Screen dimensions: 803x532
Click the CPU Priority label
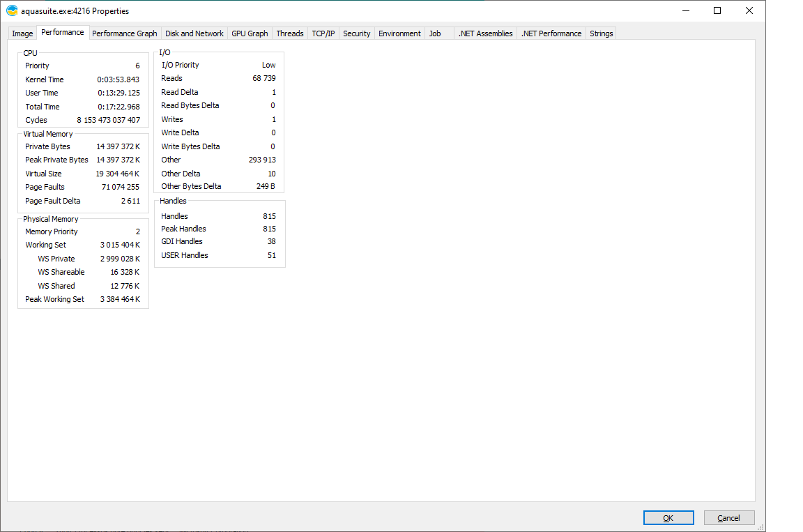[x=37, y=66]
